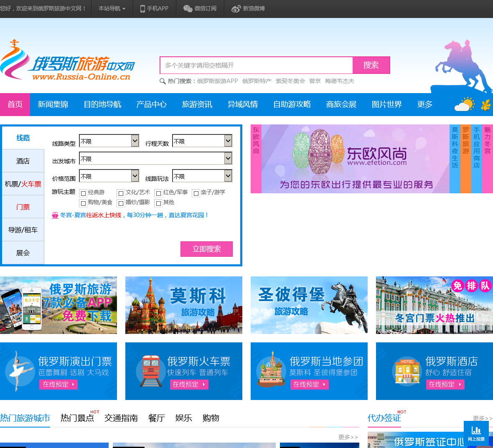The image size is (493, 448).
Task: Check the 婚纱/摄影 theme checkbox
Action: point(121,203)
